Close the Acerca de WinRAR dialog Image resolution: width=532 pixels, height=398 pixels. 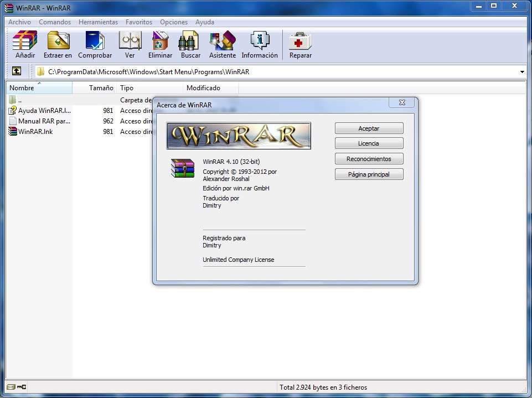[x=402, y=102]
